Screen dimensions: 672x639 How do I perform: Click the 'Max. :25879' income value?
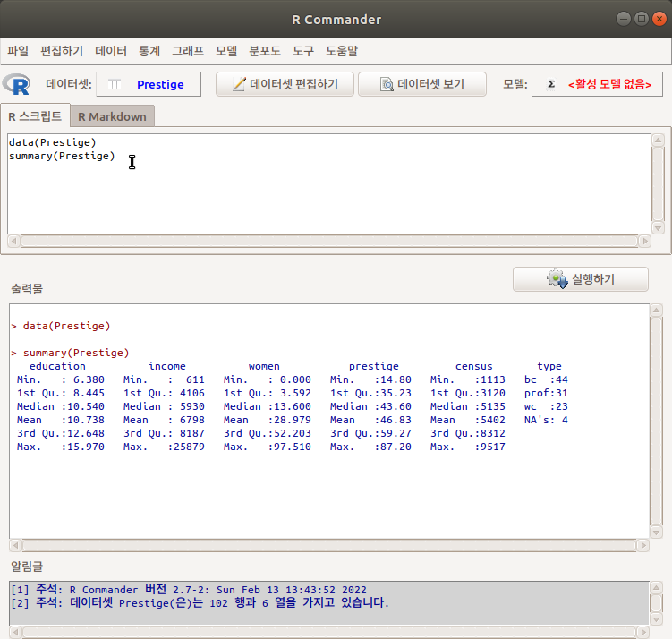(164, 447)
